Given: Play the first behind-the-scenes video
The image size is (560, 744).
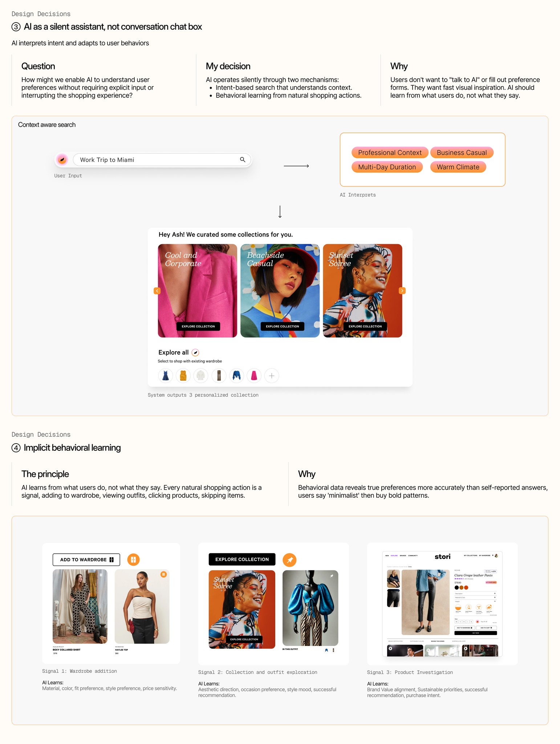Looking at the screenshot, I should click(390, 648).
